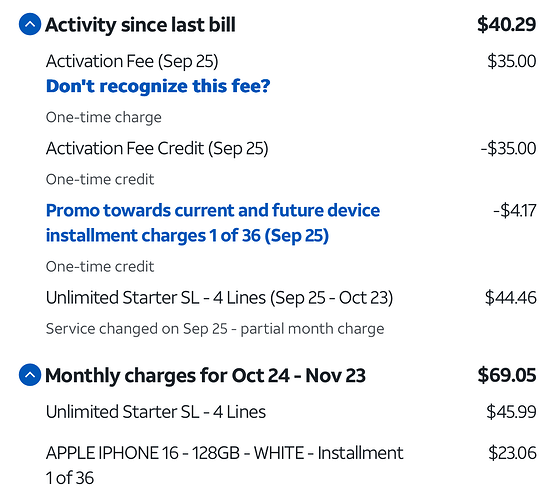Click the $45.99 Unlimited Starter SL amount

[x=511, y=412]
